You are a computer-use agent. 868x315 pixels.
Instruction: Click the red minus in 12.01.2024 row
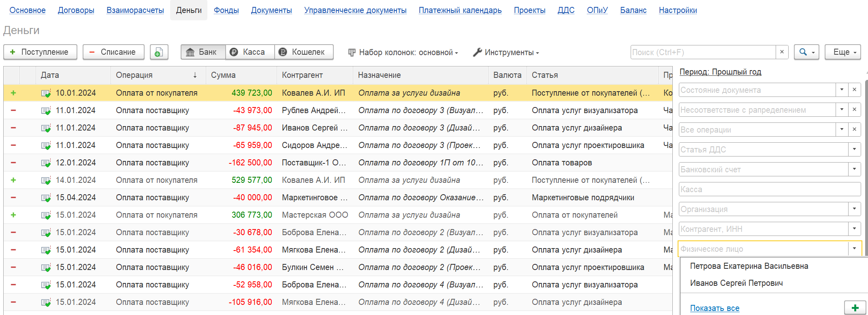[13, 163]
